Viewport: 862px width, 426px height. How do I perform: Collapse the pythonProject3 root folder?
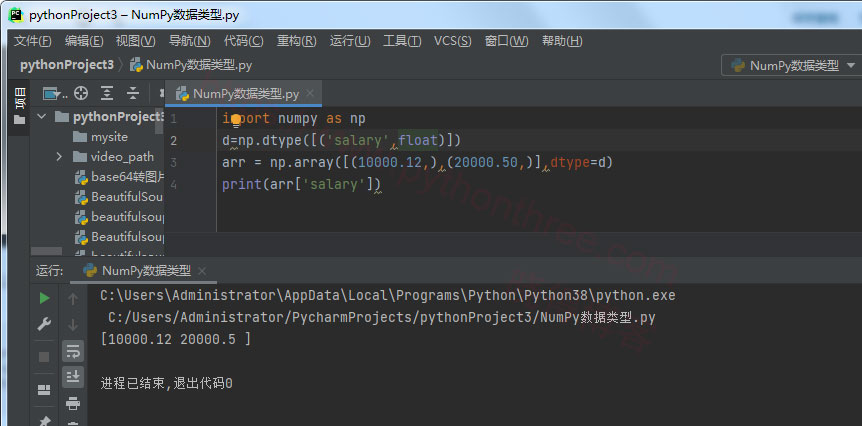41,117
